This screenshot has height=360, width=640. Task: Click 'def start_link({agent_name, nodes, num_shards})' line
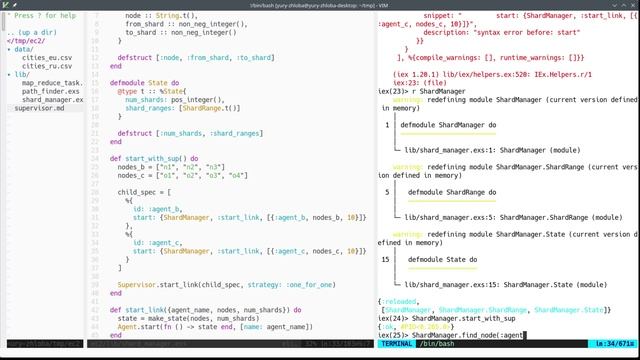(x=205, y=310)
